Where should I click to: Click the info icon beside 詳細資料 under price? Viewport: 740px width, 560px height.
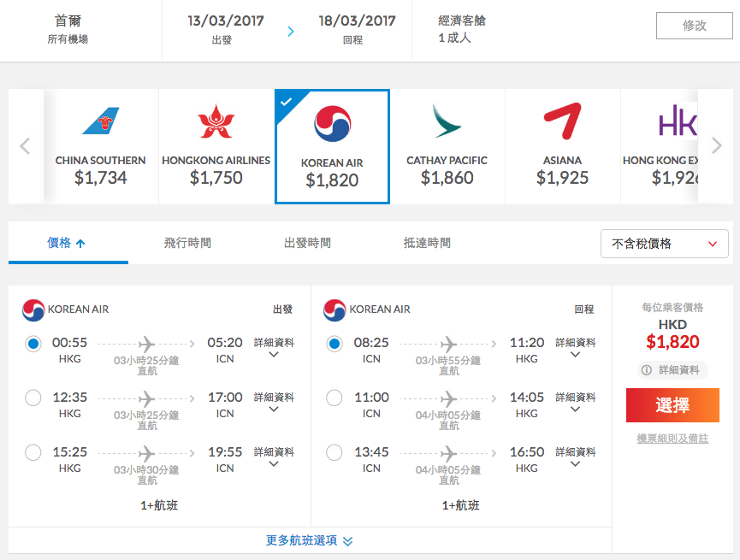click(647, 370)
